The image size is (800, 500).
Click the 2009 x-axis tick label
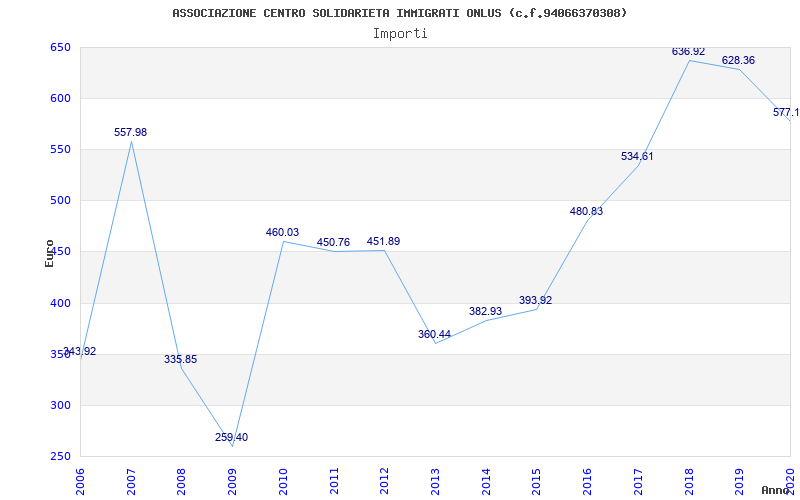click(232, 481)
